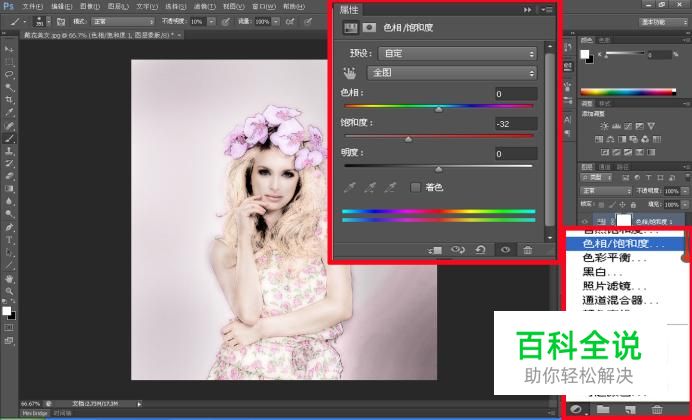Create new fill or adjustment layer button
This screenshot has width=692, height=420.
coord(576,410)
